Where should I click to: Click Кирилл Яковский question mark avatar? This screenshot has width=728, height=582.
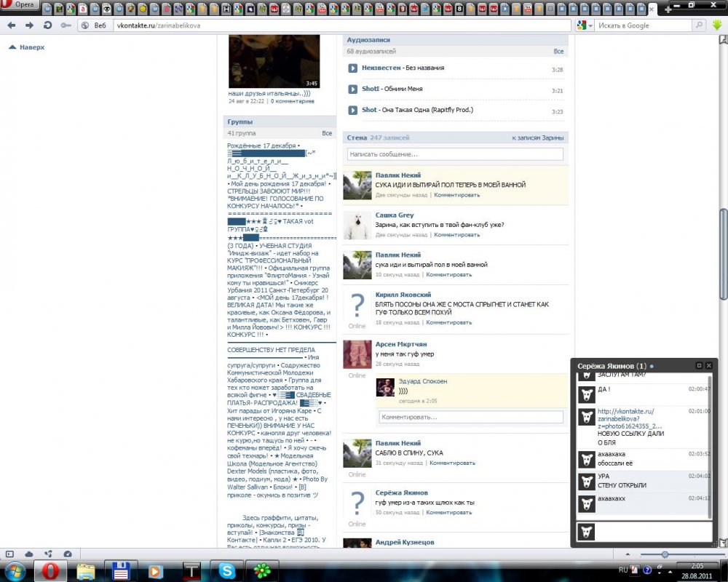click(x=357, y=306)
